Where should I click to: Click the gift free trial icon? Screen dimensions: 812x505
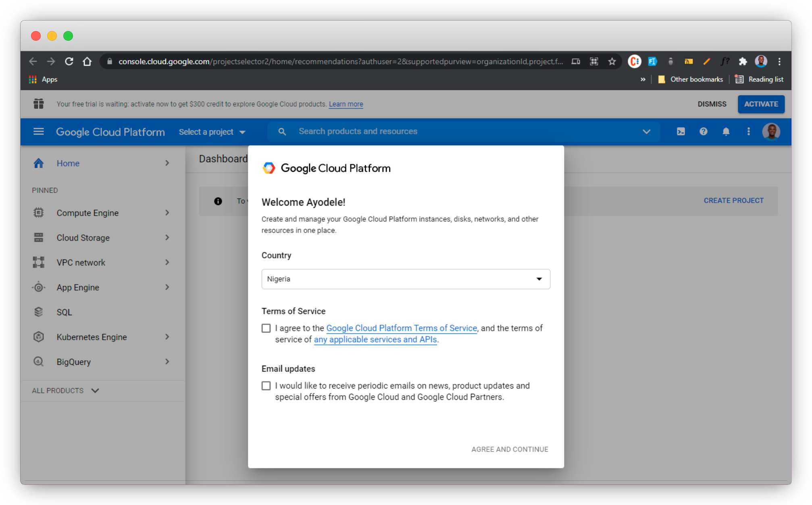click(39, 104)
